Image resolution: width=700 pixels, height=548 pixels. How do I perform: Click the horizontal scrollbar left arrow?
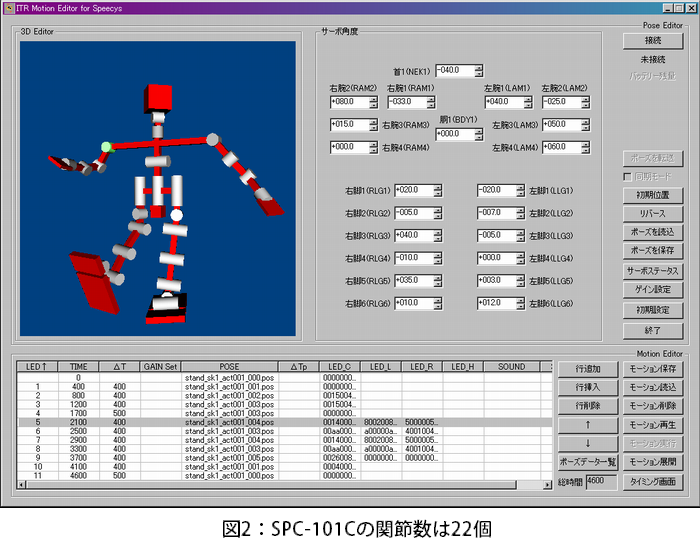tap(24, 485)
